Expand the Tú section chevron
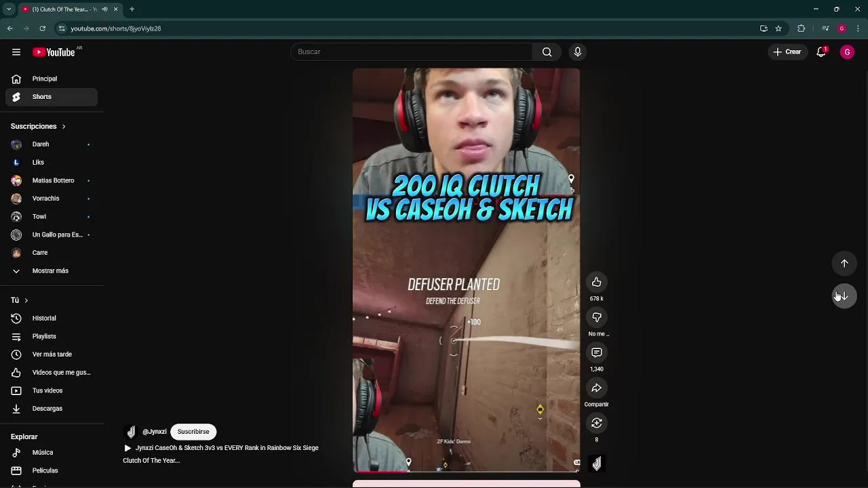The height and width of the screenshot is (488, 868). click(26, 300)
